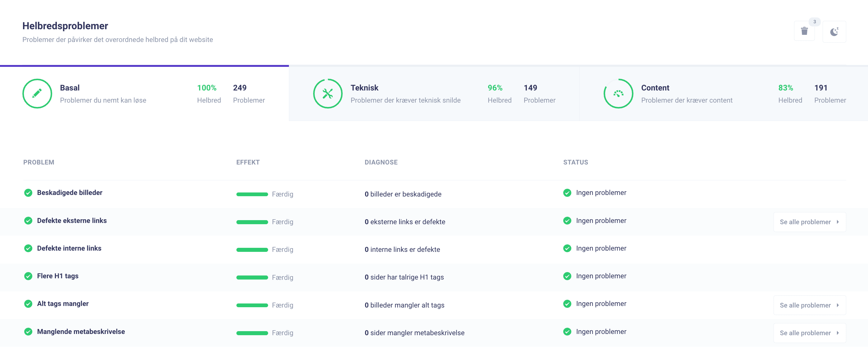Click the 83% Helbred value

785,88
